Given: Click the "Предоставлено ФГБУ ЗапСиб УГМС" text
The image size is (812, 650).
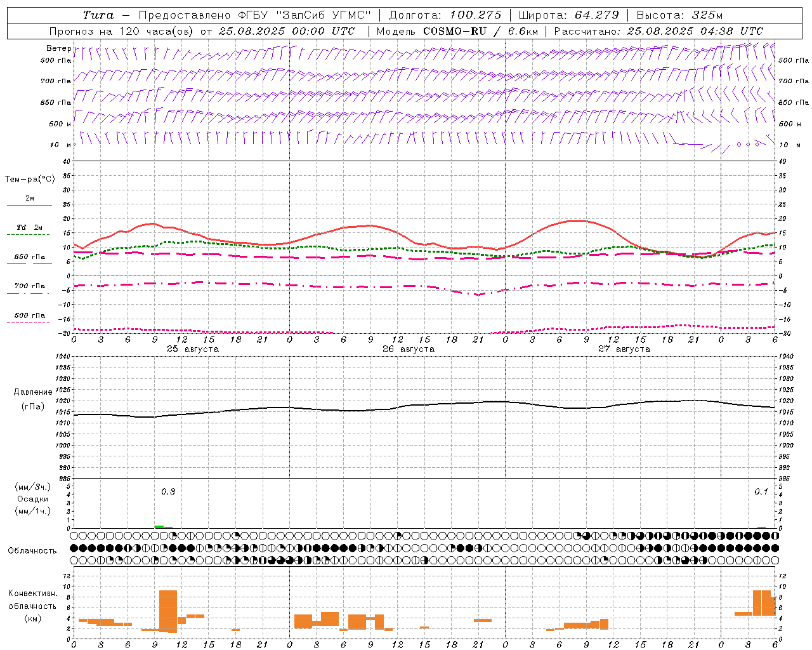Looking at the screenshot, I should (x=254, y=15).
